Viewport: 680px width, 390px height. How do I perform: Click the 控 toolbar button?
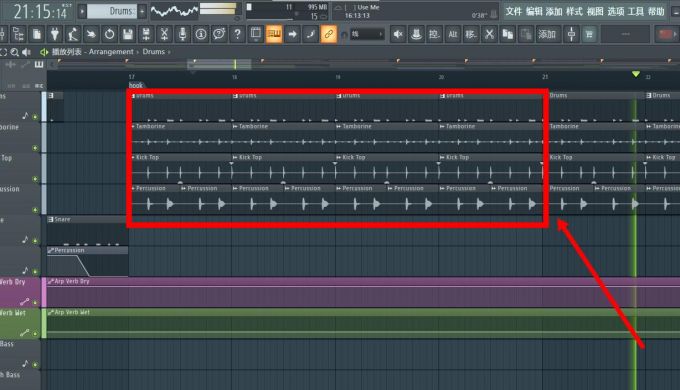pyautogui.click(x=434, y=34)
